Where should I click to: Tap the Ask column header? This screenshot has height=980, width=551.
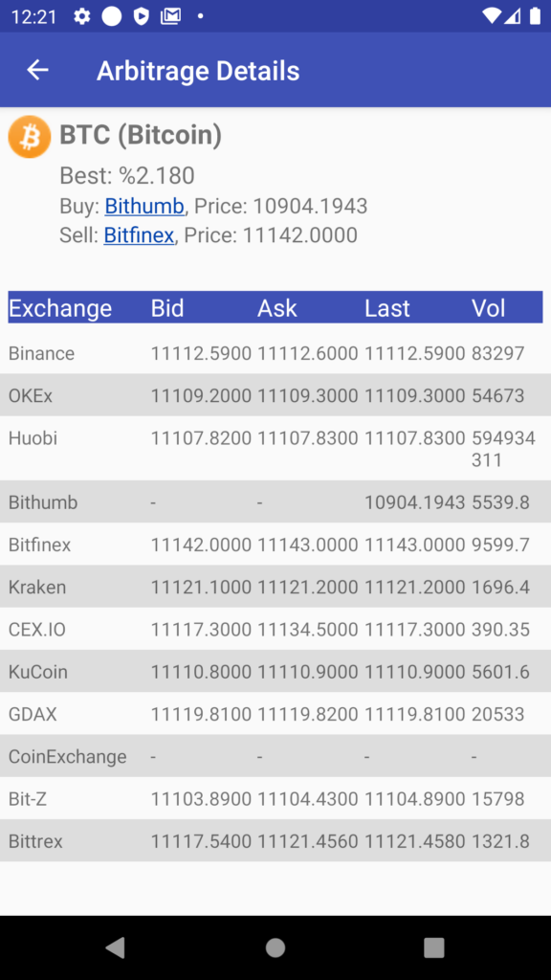(x=277, y=307)
